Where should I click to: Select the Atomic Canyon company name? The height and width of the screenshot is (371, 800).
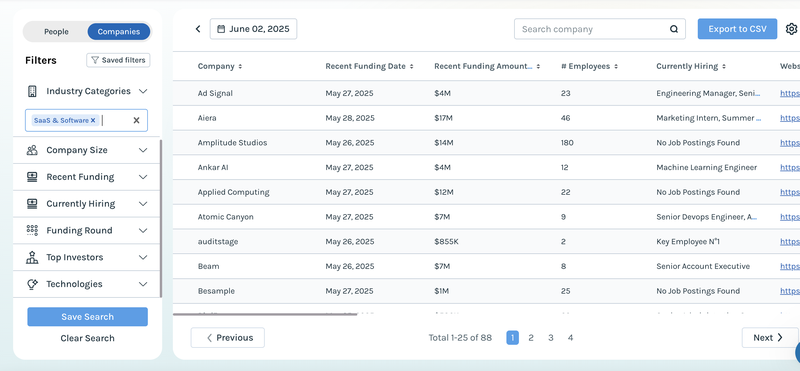coord(226,217)
